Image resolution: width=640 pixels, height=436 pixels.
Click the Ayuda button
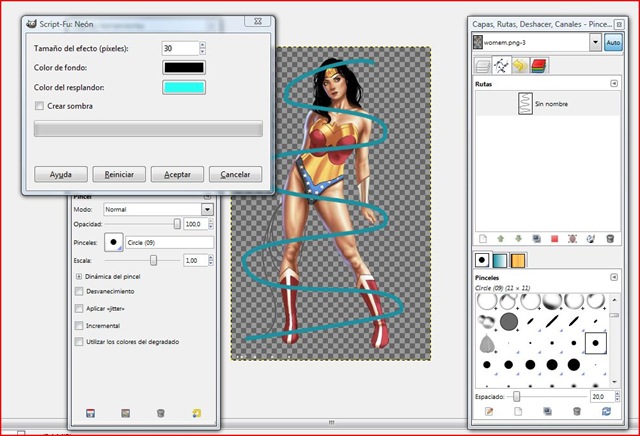pyautogui.click(x=61, y=174)
